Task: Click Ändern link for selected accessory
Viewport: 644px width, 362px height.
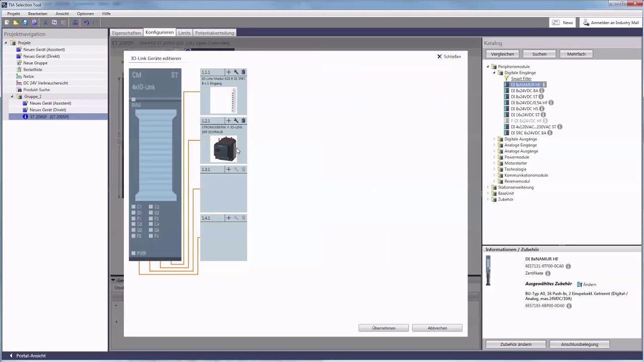Action: click(587, 284)
